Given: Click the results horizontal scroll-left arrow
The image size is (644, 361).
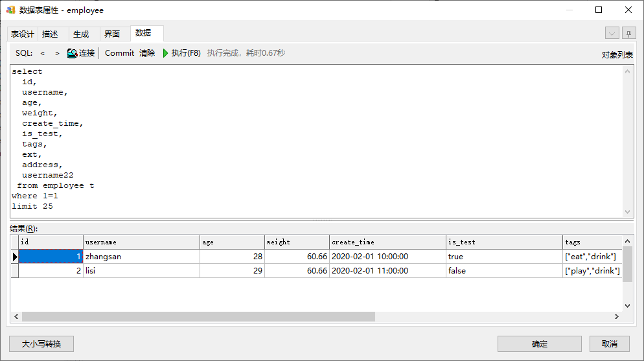Looking at the screenshot, I should (x=16, y=317).
